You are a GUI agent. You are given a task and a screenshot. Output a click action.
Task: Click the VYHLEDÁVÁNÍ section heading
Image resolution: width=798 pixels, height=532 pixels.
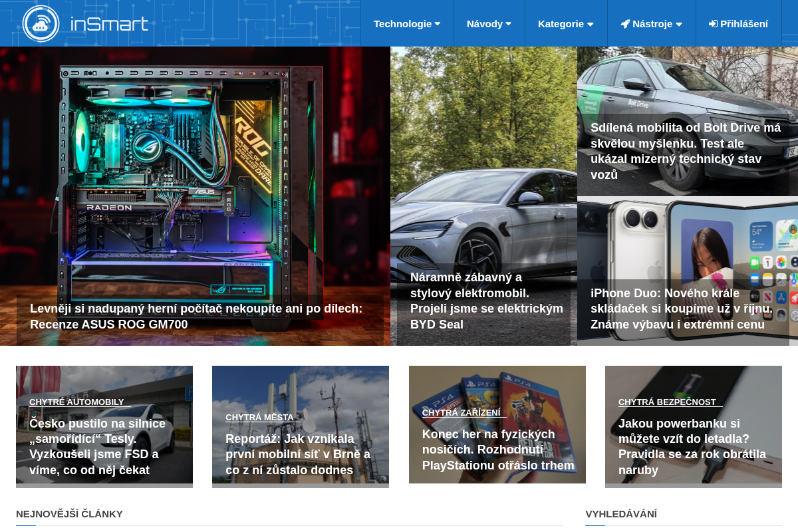[x=621, y=513]
